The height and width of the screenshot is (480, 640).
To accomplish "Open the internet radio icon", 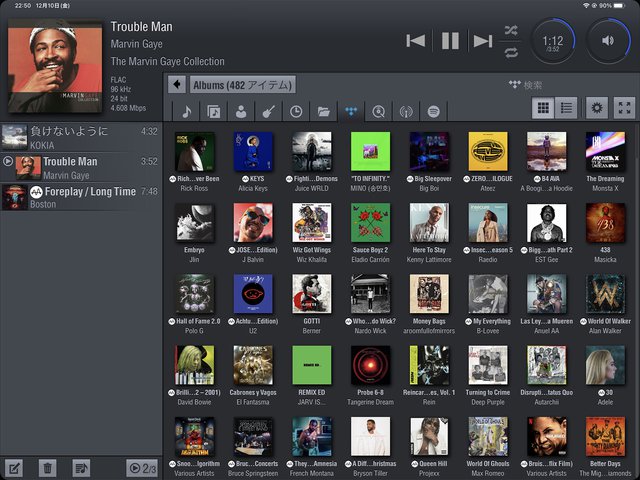I will [406, 111].
